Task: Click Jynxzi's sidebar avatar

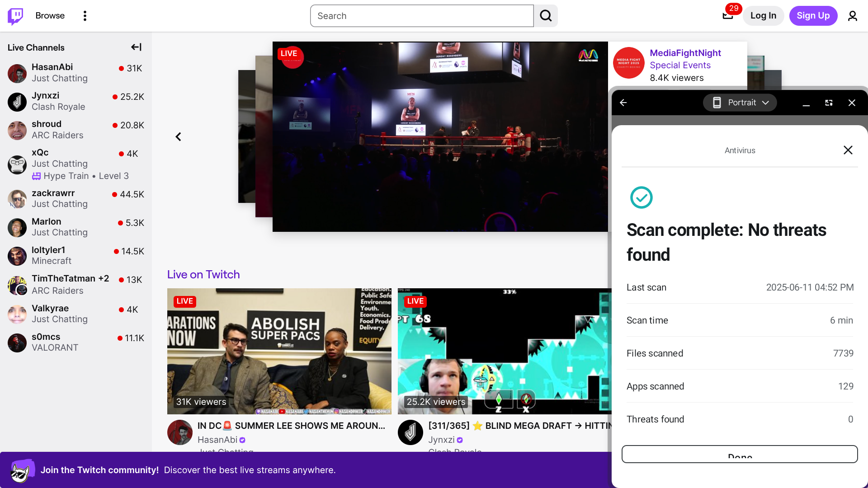Action: pos(17,102)
